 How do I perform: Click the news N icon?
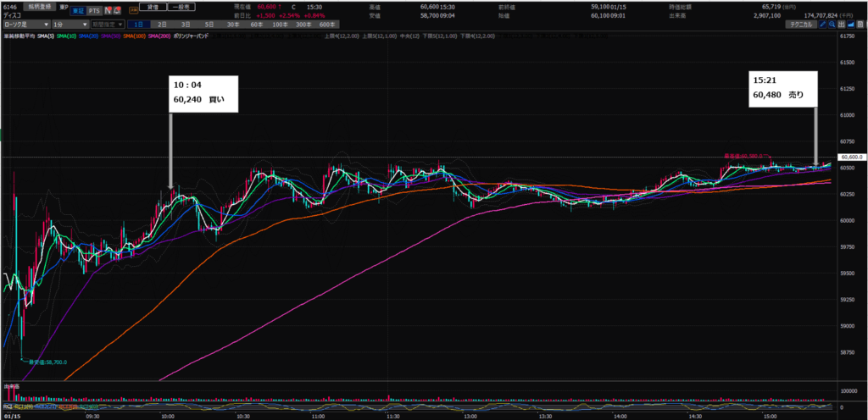107,8
